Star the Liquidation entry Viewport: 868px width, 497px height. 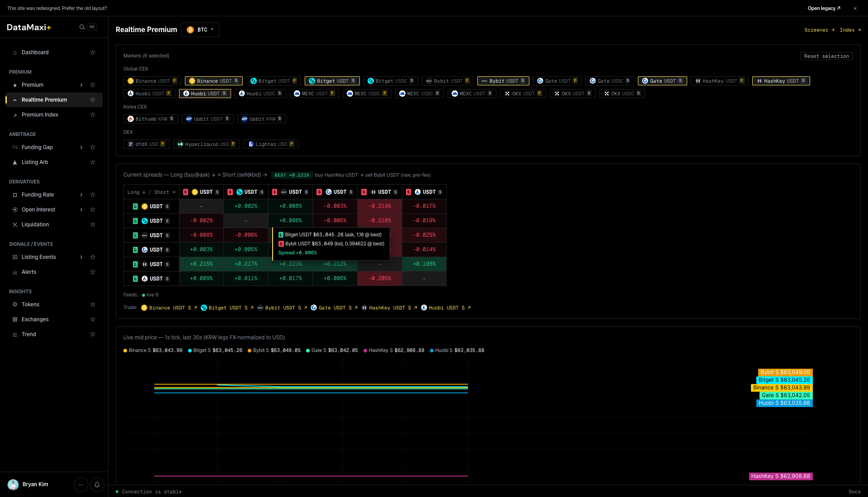coord(93,225)
